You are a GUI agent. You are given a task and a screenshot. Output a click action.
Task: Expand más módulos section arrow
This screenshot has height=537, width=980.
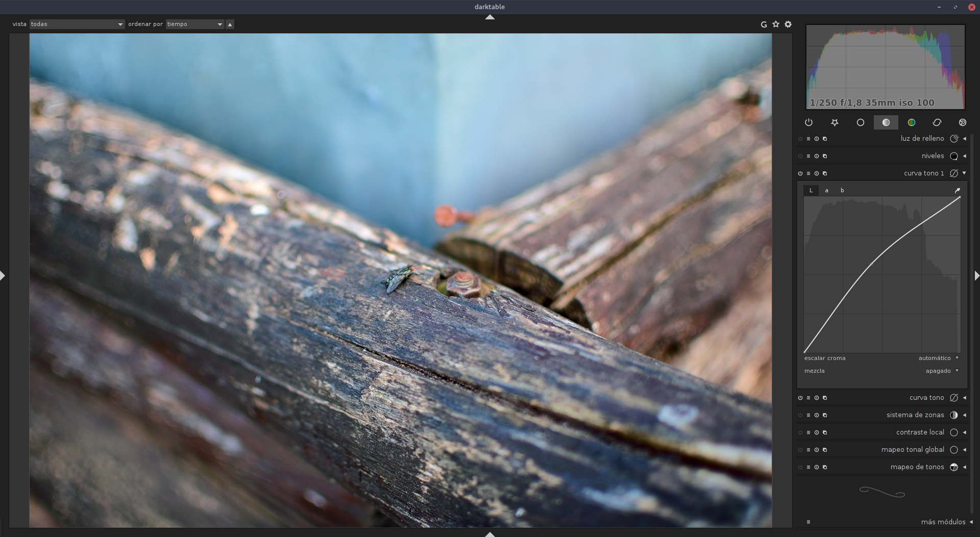(x=971, y=522)
